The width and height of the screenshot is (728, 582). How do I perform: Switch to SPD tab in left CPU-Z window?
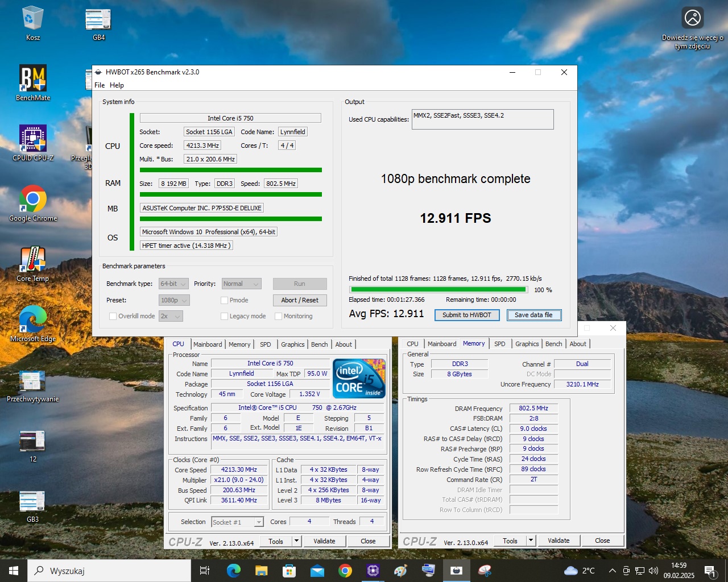pos(265,344)
